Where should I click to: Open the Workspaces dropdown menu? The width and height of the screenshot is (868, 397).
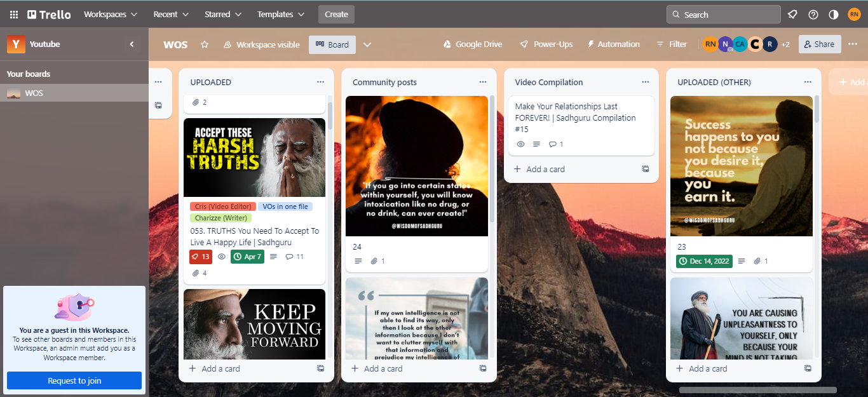coord(111,14)
